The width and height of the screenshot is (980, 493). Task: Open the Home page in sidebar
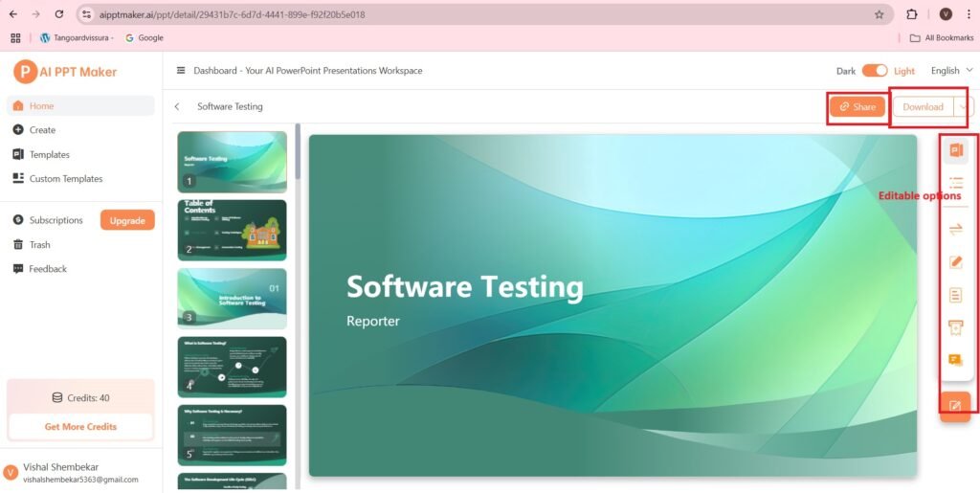pyautogui.click(x=80, y=105)
